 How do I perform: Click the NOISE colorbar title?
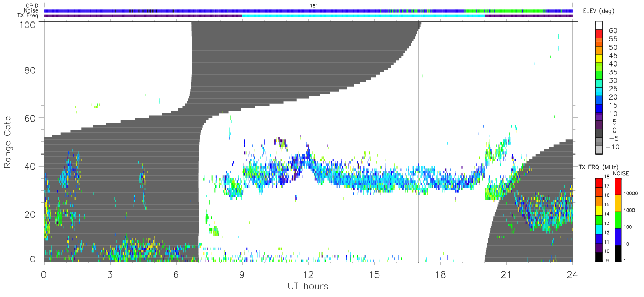[621, 173]
